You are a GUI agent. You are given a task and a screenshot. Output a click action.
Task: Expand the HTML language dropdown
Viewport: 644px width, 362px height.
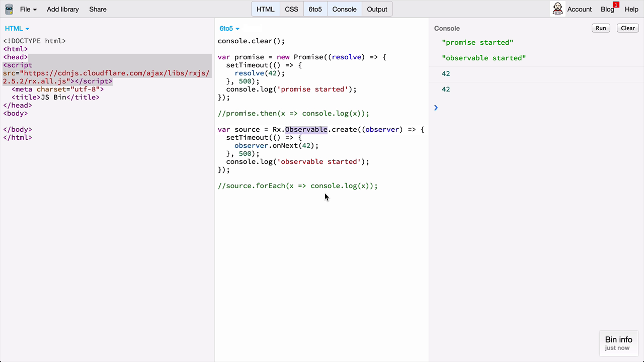tap(17, 29)
